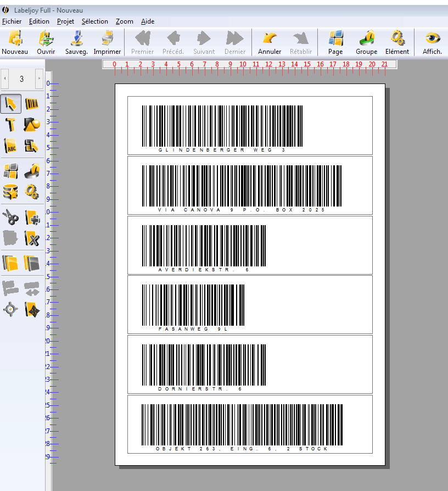Click the Précéd. previous page arrow
This screenshot has height=491, width=448.
pyautogui.click(x=173, y=42)
